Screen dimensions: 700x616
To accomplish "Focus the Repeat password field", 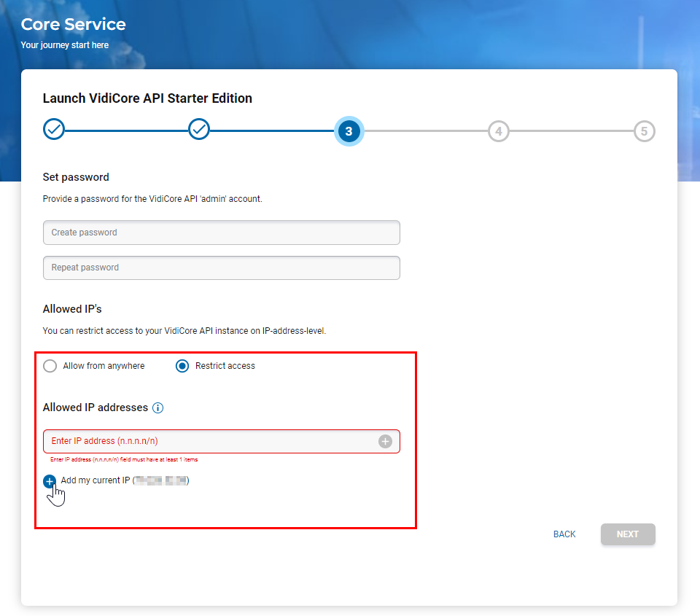I will [221, 268].
